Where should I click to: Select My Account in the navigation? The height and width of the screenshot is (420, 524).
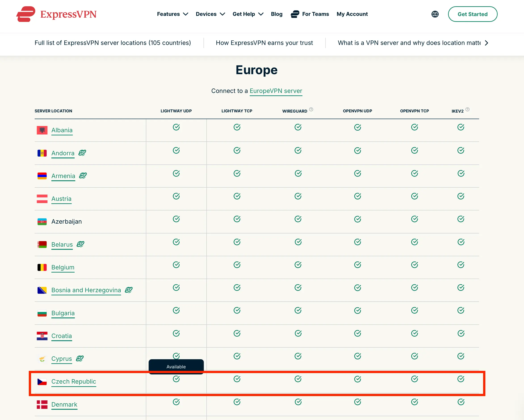[352, 14]
